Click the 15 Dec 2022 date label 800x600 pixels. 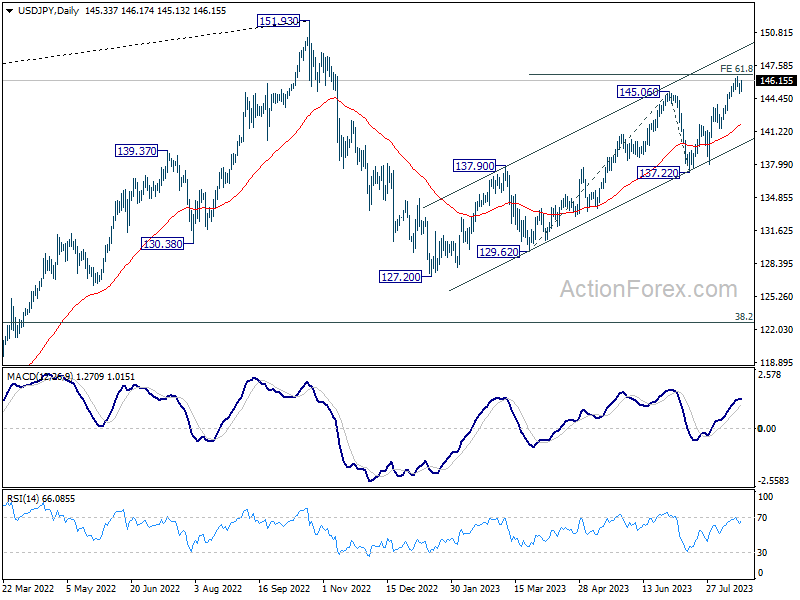(412, 588)
